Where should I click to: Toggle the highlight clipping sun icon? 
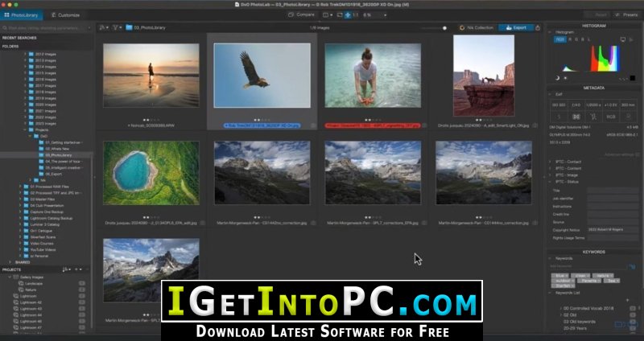click(566, 78)
